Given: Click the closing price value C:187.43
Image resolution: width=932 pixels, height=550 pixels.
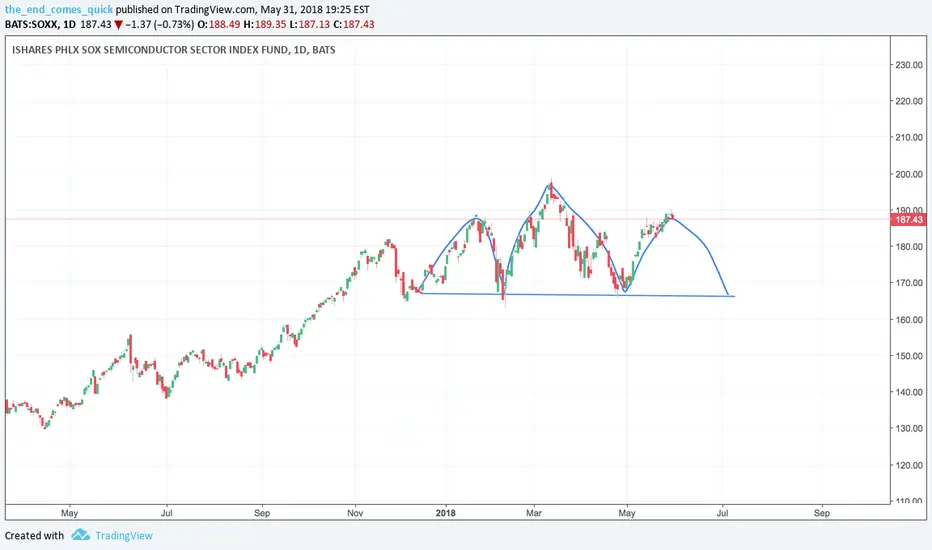Looking at the screenshot, I should [354, 24].
